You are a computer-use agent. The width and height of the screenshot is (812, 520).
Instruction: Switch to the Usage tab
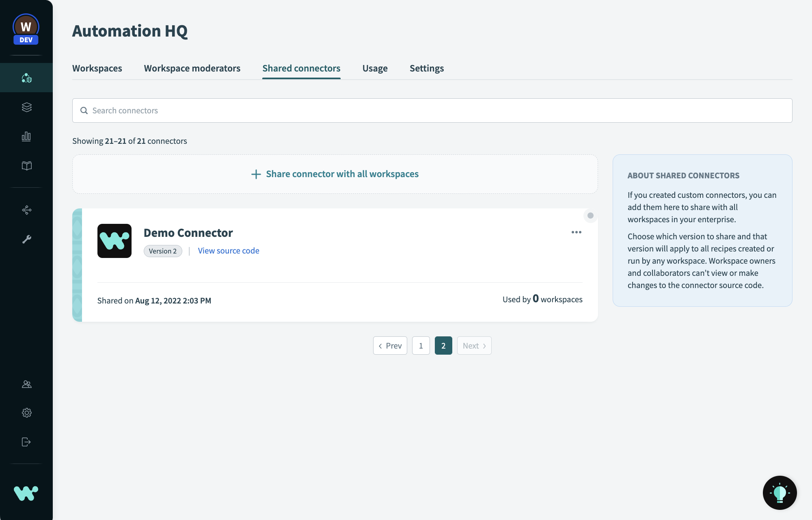pyautogui.click(x=375, y=68)
